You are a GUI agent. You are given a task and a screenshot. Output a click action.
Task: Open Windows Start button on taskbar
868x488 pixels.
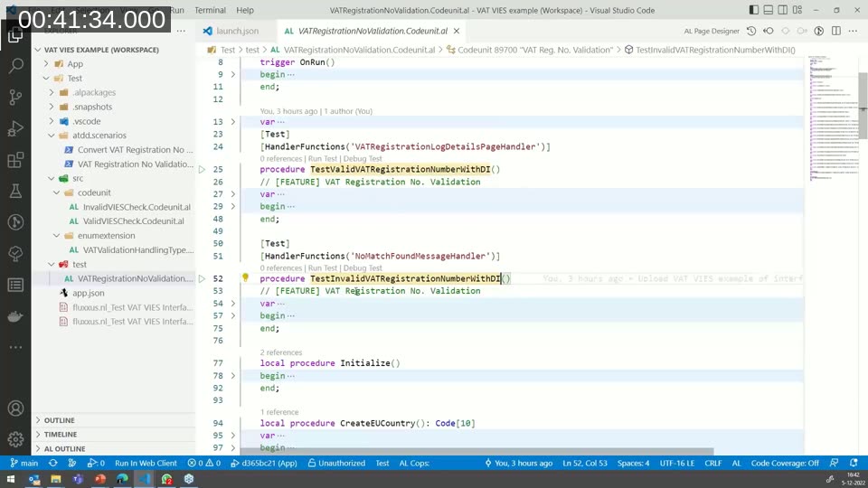[x=11, y=479]
